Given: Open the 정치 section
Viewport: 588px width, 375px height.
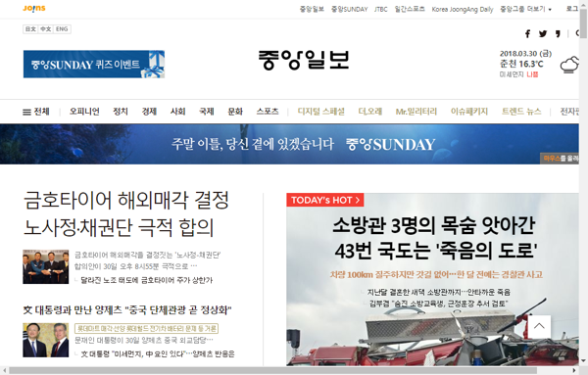Looking at the screenshot, I should coord(121,112).
